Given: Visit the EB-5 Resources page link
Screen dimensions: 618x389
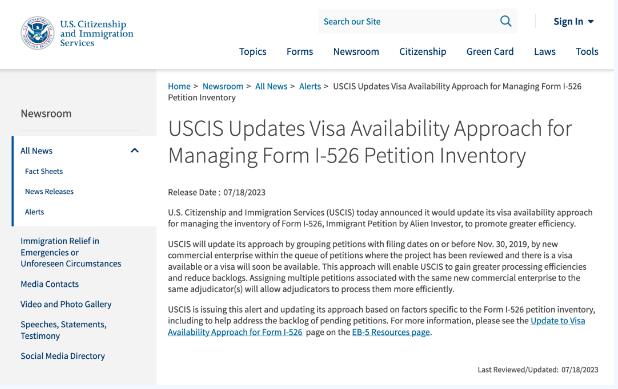Looking at the screenshot, I should 391,332.
